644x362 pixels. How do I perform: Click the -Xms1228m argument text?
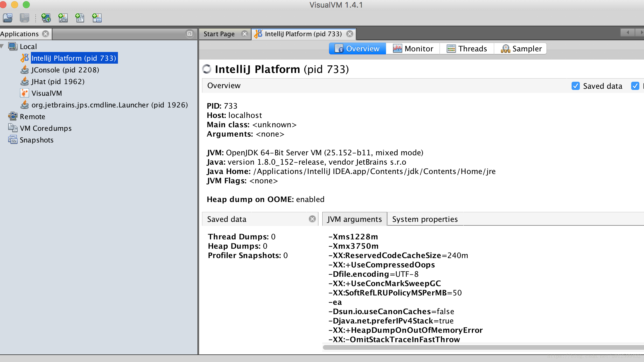click(x=353, y=237)
